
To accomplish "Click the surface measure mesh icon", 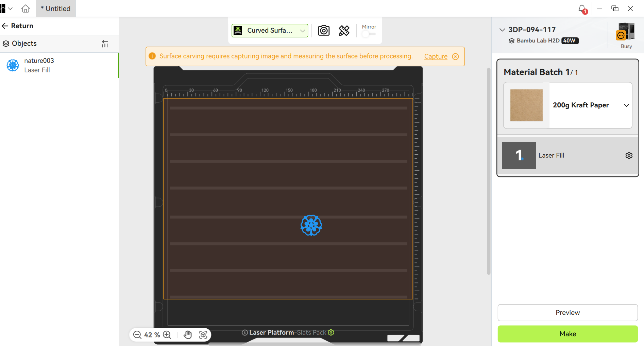I will (x=344, y=31).
